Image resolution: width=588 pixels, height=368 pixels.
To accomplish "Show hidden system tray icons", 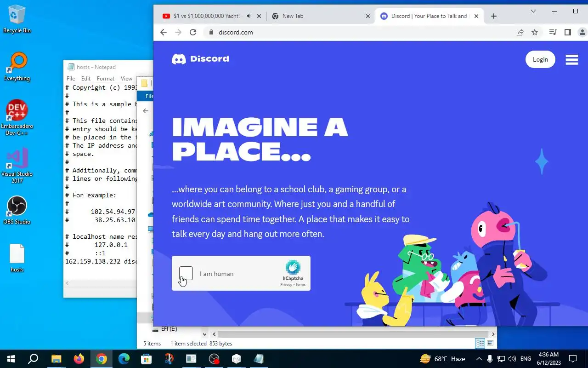I will 479,359.
